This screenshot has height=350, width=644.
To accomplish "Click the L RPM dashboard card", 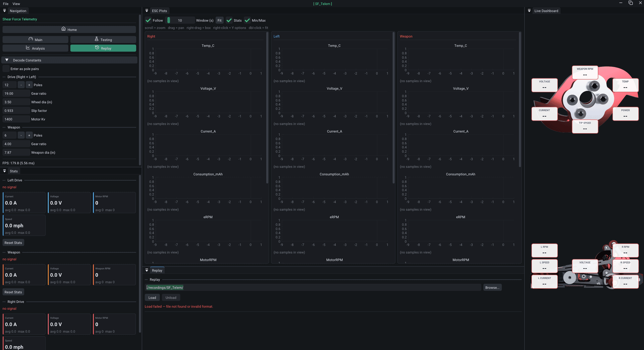I will (544, 250).
